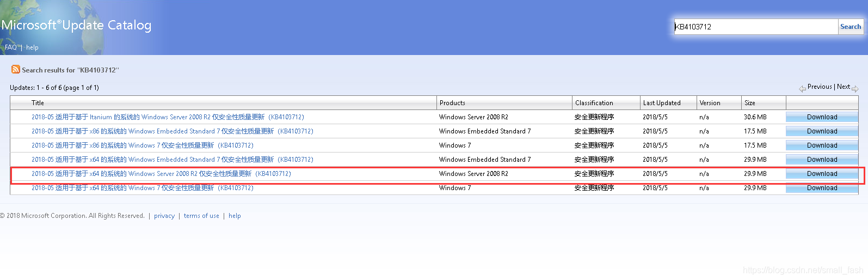Download the x86 Windows 7 update
Screen dimensions: 868x280
[x=822, y=145]
